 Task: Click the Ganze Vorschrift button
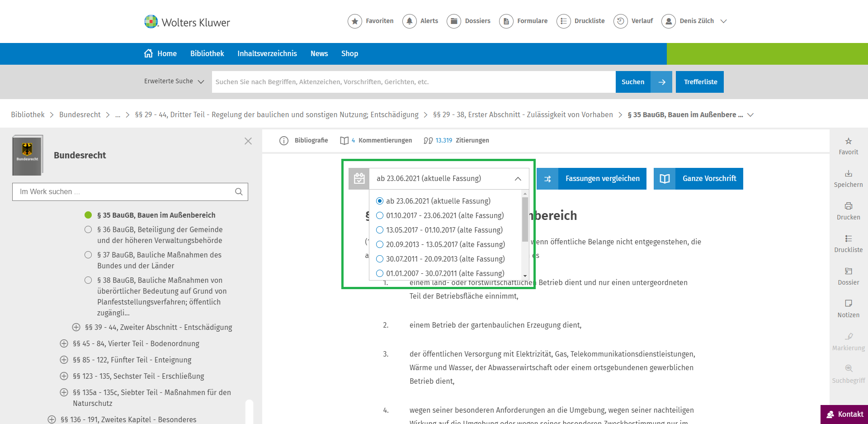point(698,179)
